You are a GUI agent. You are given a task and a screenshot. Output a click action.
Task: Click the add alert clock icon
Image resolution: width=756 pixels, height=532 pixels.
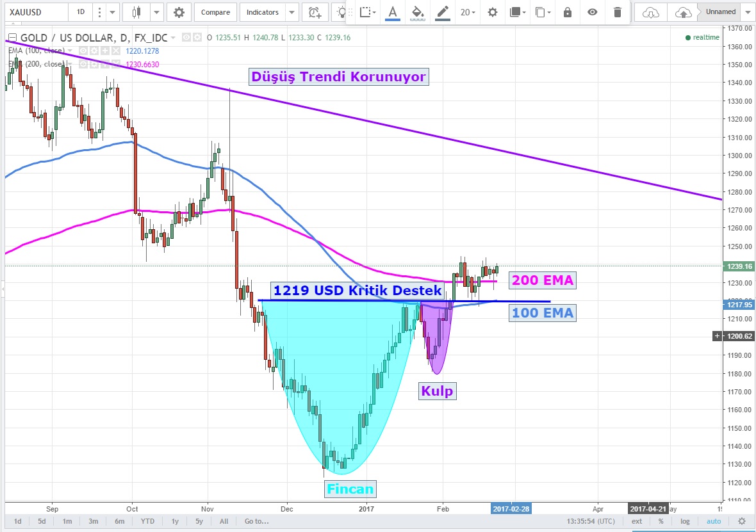click(314, 12)
